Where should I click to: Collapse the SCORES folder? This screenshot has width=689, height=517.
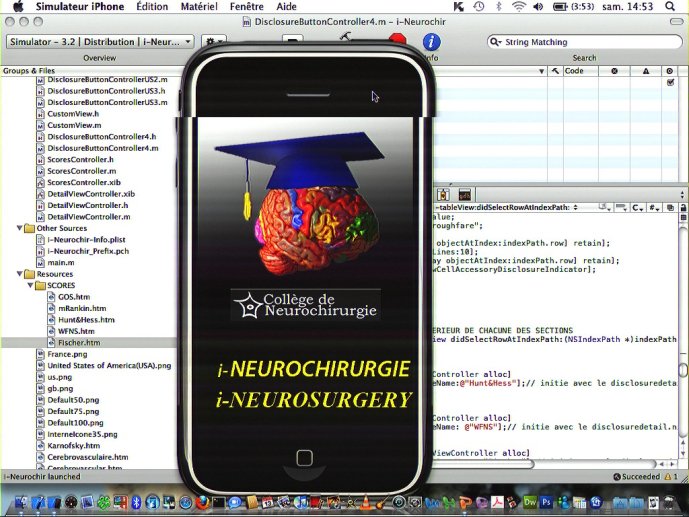pyautogui.click(x=30, y=285)
